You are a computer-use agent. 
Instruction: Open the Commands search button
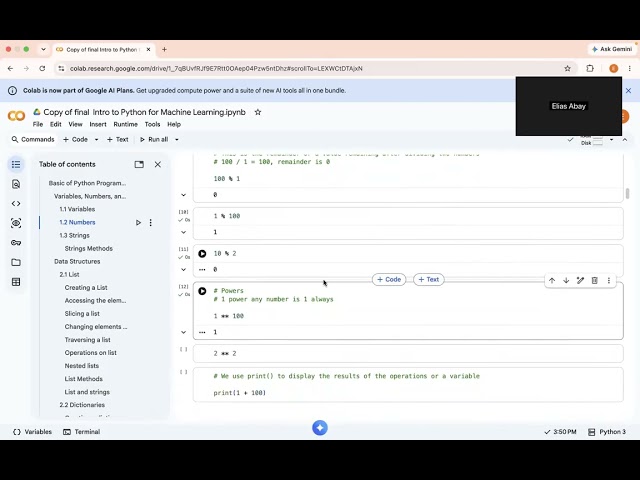pos(33,140)
